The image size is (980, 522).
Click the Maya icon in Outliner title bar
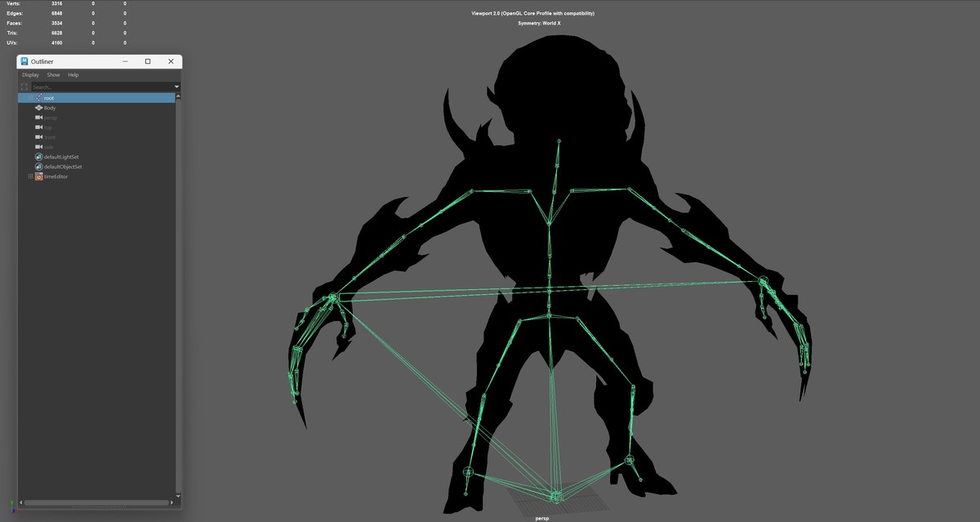(24, 61)
